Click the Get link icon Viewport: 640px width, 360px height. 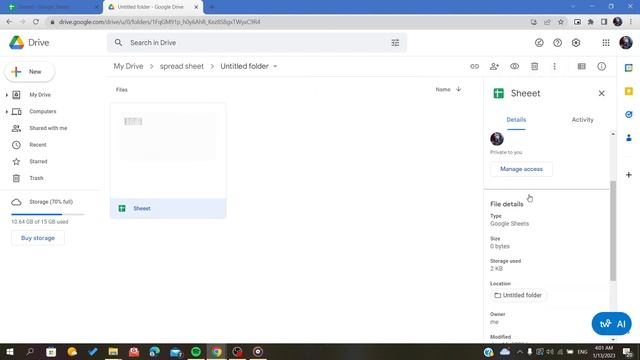click(x=474, y=66)
